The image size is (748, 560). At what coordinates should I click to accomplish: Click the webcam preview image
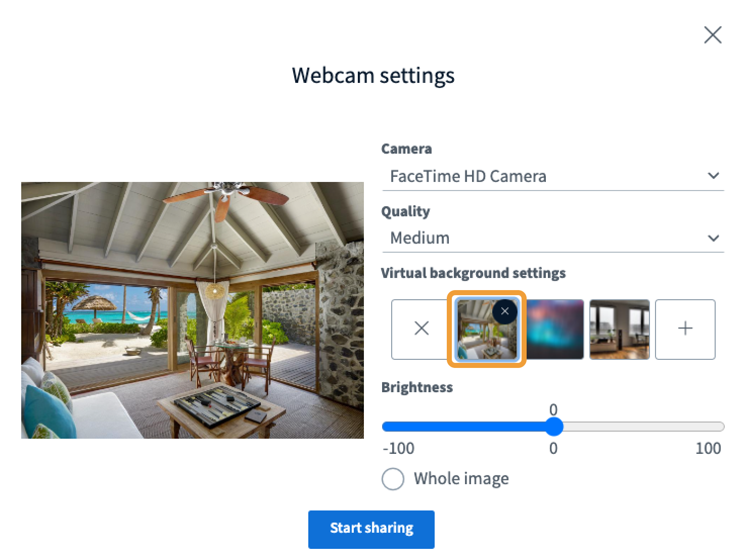click(193, 310)
